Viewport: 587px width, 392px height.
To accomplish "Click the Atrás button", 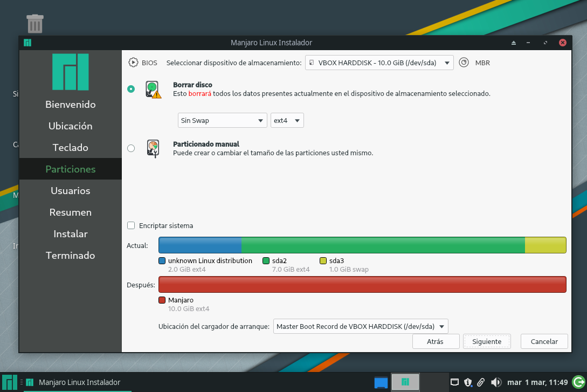I will (435, 341).
